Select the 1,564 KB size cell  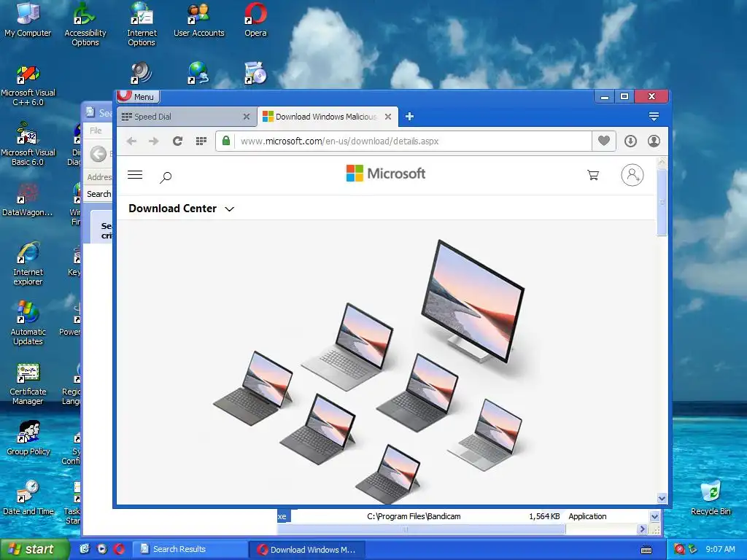(544, 516)
